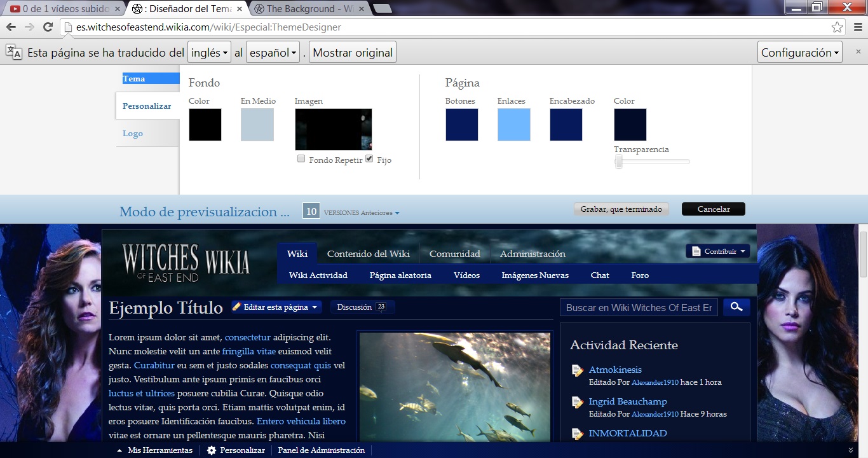Click the gear icon beside Personalizar
The width and height of the screenshot is (868, 458).
coord(212,450)
